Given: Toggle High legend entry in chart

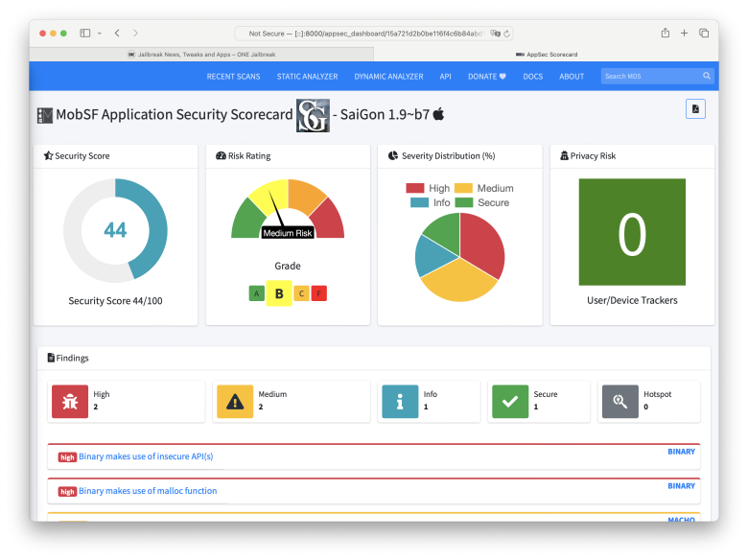Looking at the screenshot, I should [428, 188].
